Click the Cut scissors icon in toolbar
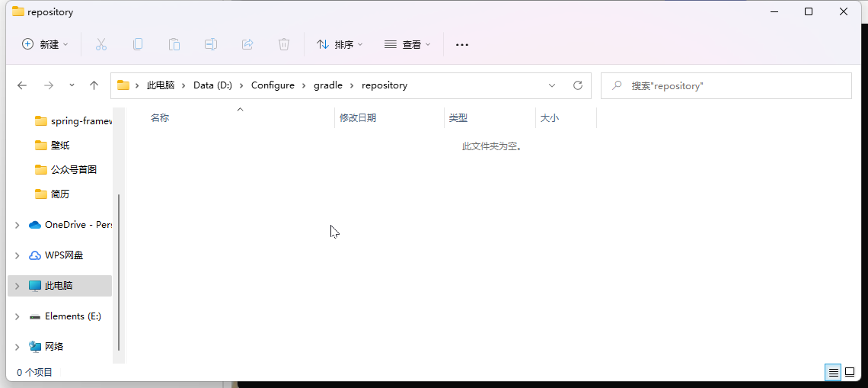868x388 pixels. coord(101,44)
